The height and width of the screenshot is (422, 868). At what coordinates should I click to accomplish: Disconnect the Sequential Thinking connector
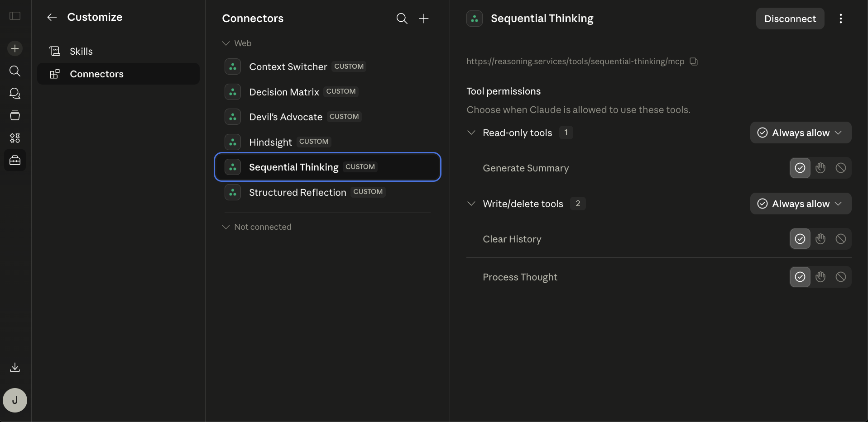(x=790, y=19)
